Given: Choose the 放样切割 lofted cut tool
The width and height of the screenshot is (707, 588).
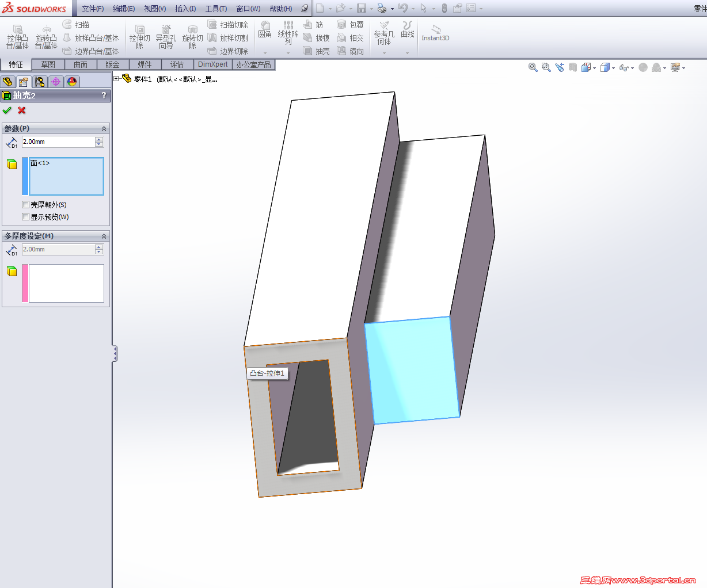Looking at the screenshot, I should click(228, 38).
